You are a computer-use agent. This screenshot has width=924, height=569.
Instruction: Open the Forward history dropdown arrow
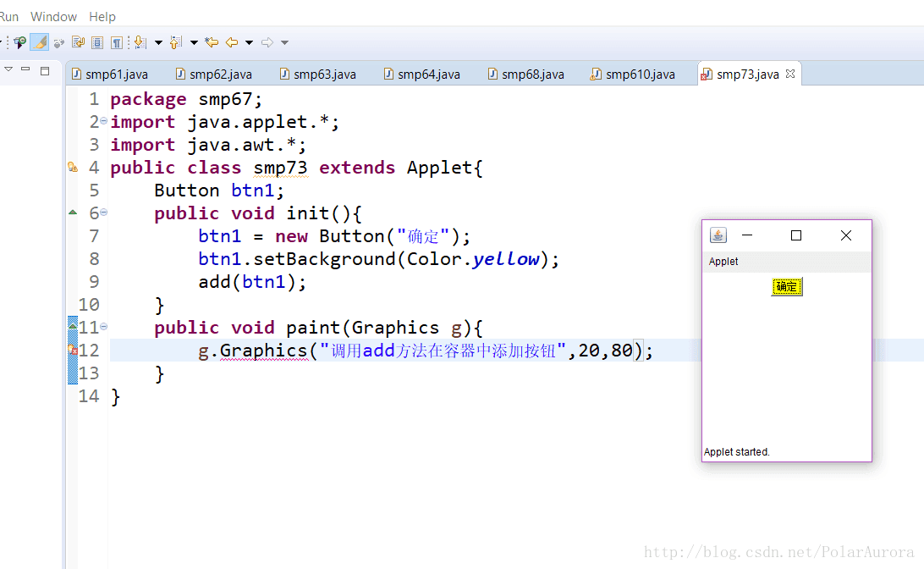tap(284, 42)
